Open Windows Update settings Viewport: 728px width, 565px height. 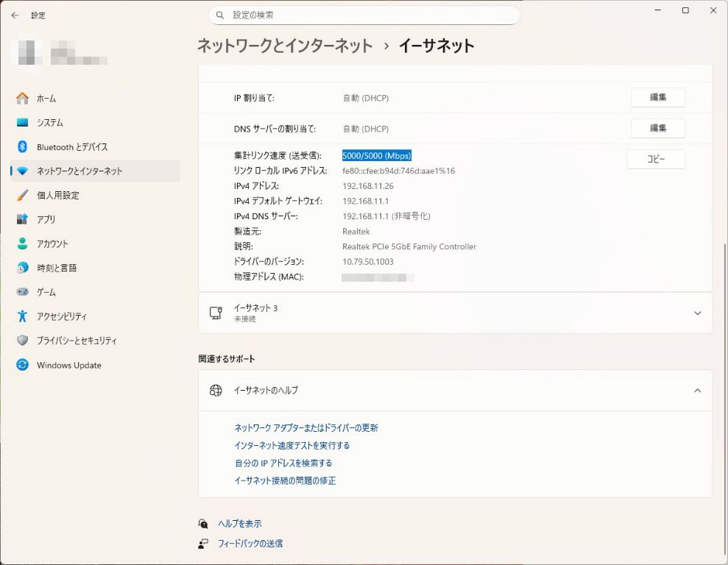click(95, 365)
